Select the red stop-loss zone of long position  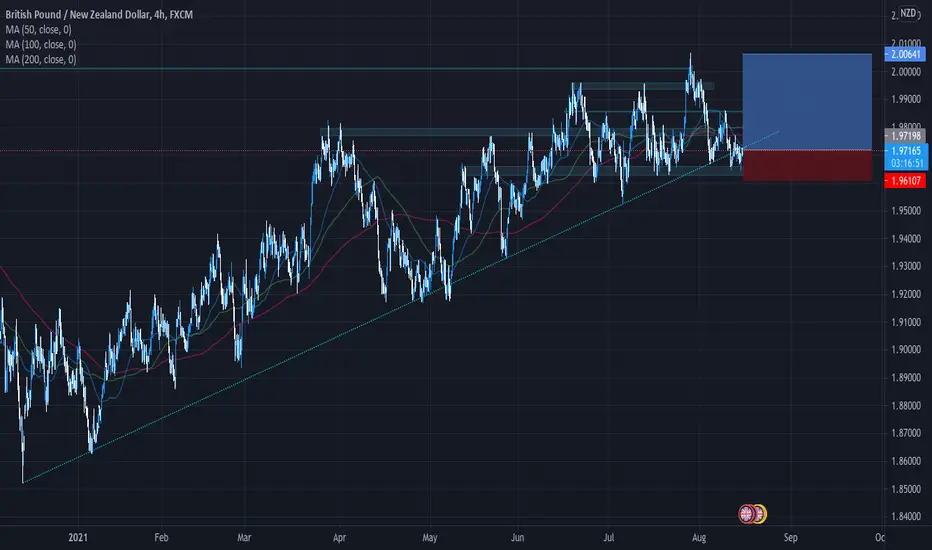[807, 165]
